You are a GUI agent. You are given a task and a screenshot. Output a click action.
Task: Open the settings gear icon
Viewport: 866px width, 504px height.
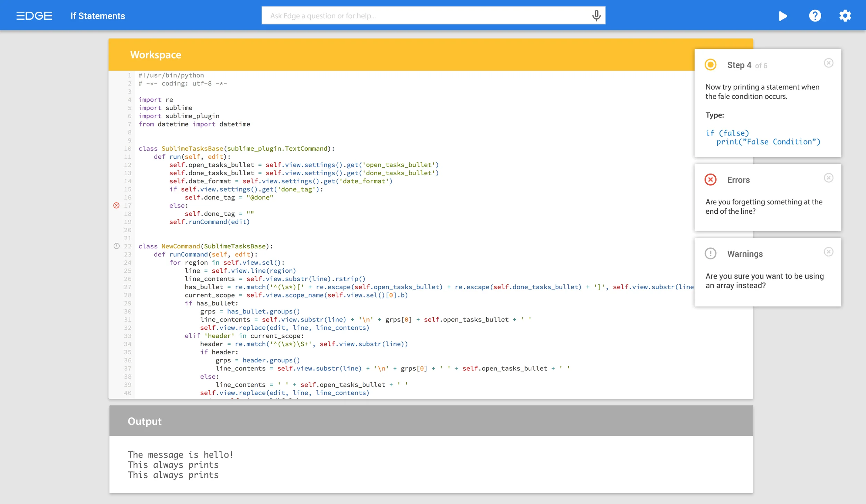pos(845,16)
